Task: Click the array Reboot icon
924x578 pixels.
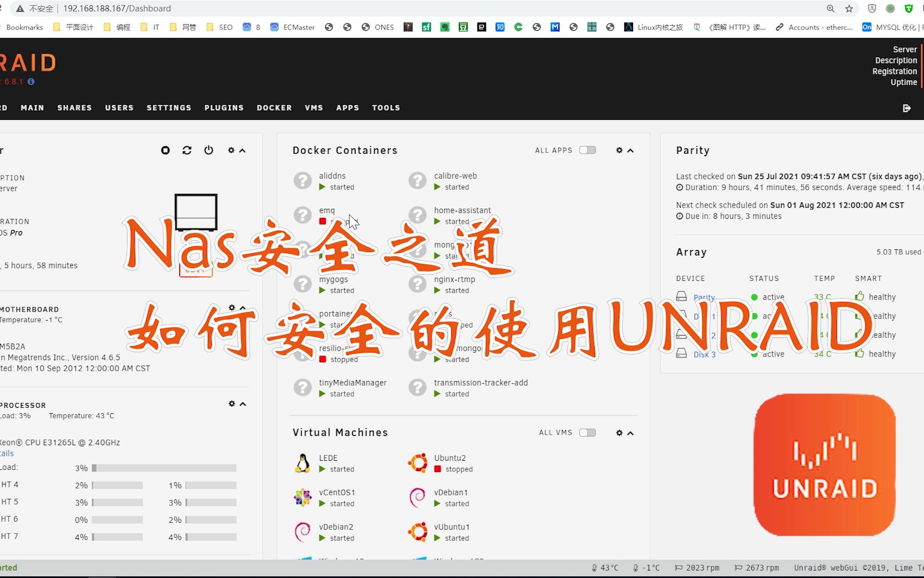Action: coord(187,150)
